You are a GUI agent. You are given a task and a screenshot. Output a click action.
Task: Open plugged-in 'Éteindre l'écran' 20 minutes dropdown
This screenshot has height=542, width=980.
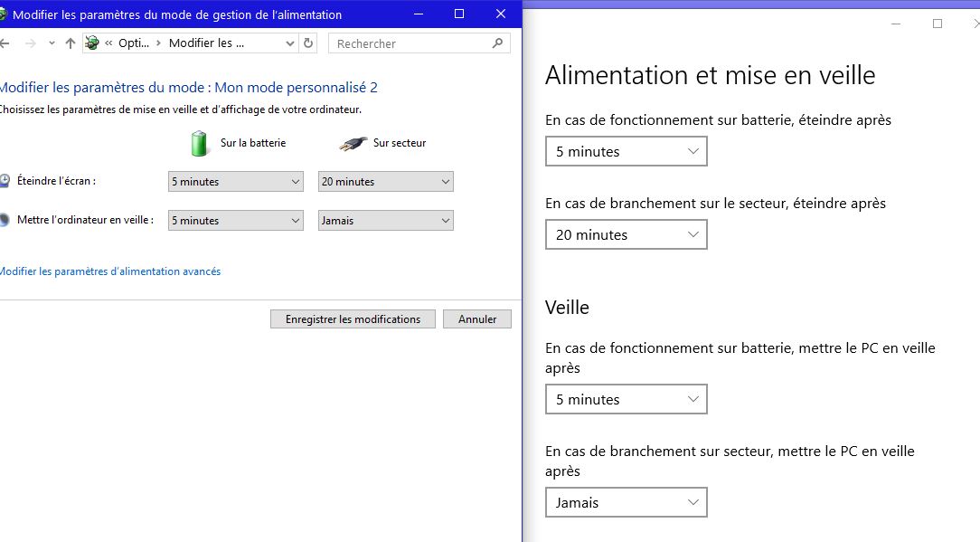386,182
